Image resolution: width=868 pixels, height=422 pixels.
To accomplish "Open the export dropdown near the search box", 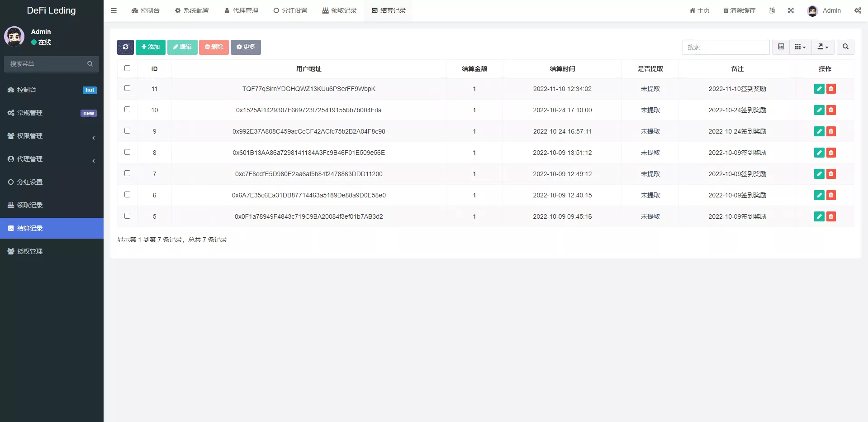I will pos(822,47).
